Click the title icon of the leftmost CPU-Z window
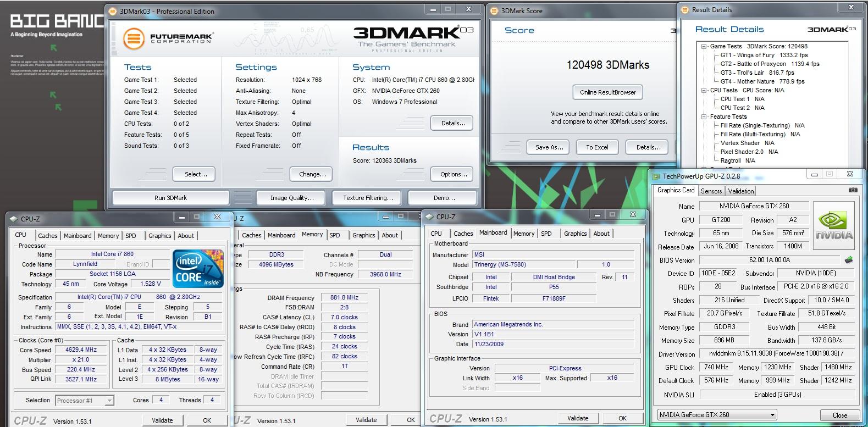The height and width of the screenshot is (427, 868). [x=14, y=218]
